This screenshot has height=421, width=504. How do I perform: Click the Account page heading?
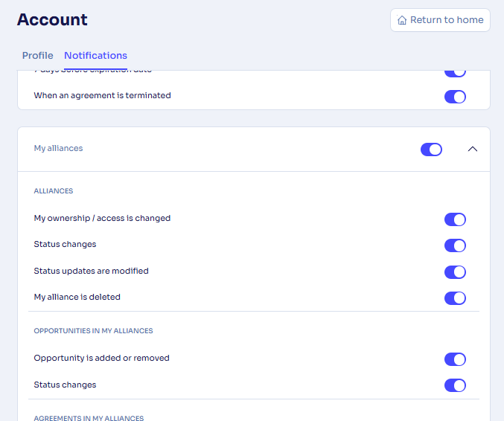pyautogui.click(x=52, y=20)
